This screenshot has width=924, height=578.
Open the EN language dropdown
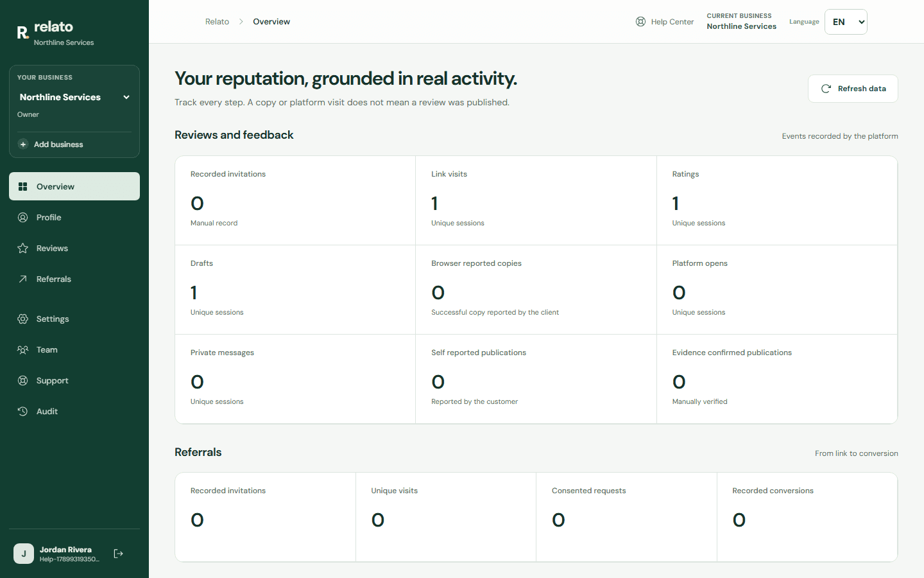click(846, 22)
